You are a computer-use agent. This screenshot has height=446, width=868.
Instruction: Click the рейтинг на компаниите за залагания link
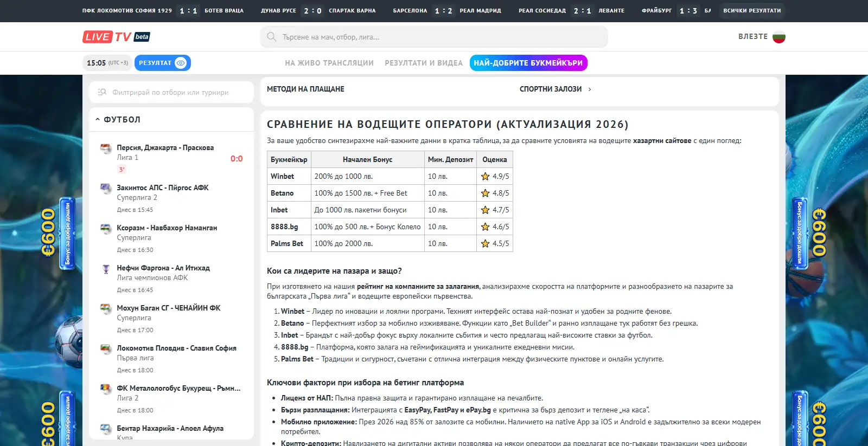coord(418,286)
